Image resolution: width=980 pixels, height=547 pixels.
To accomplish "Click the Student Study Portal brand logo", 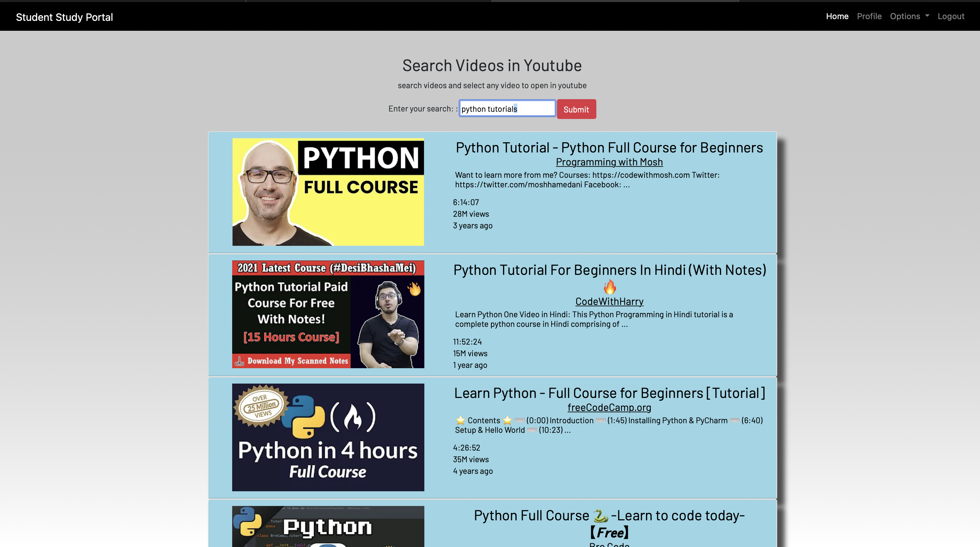I will (x=64, y=16).
